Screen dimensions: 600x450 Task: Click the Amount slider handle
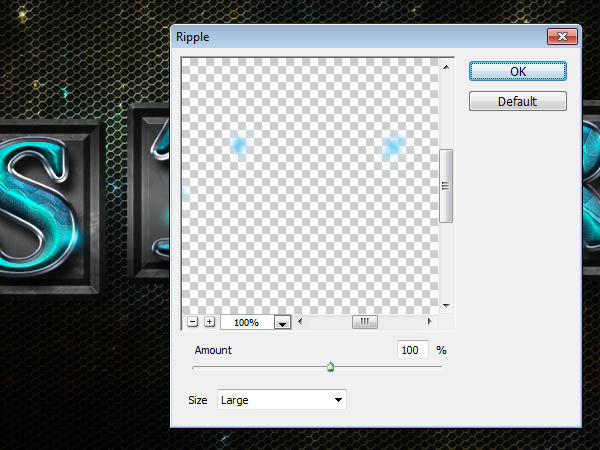331,367
